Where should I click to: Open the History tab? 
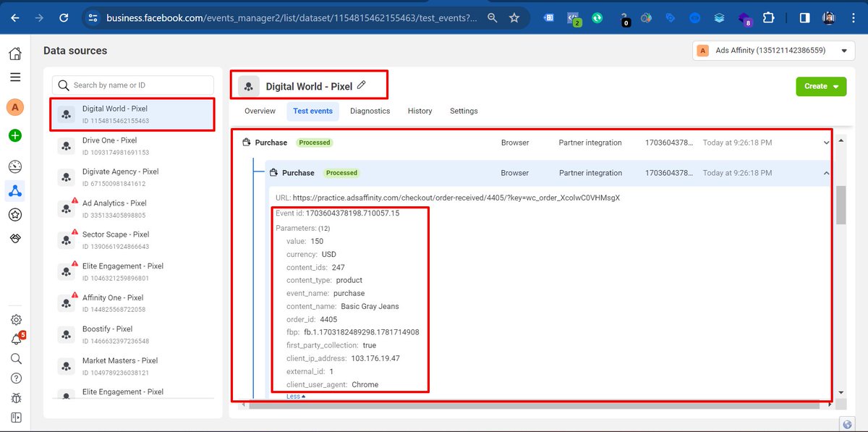coord(420,111)
